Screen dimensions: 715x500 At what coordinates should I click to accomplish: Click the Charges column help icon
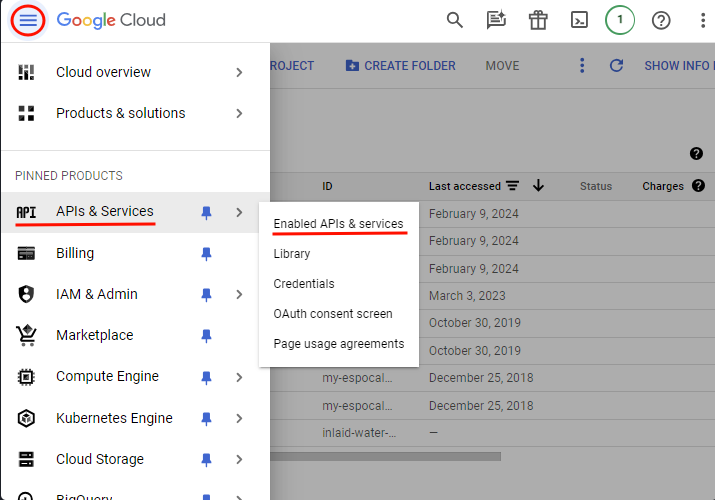point(699,186)
